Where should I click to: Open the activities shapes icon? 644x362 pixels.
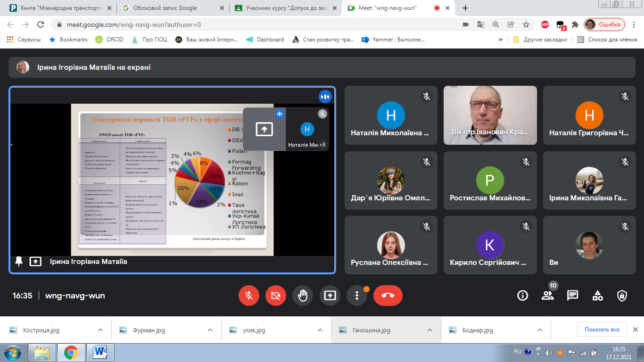pyautogui.click(x=597, y=296)
